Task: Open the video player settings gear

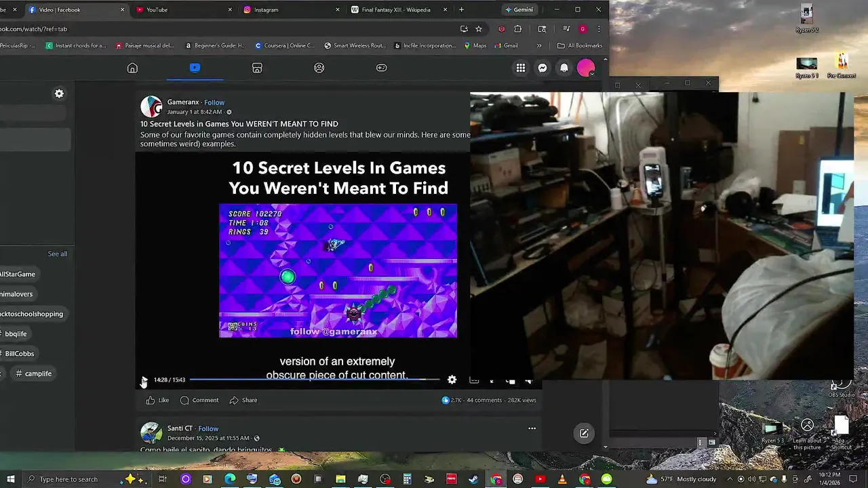Action: point(452,380)
